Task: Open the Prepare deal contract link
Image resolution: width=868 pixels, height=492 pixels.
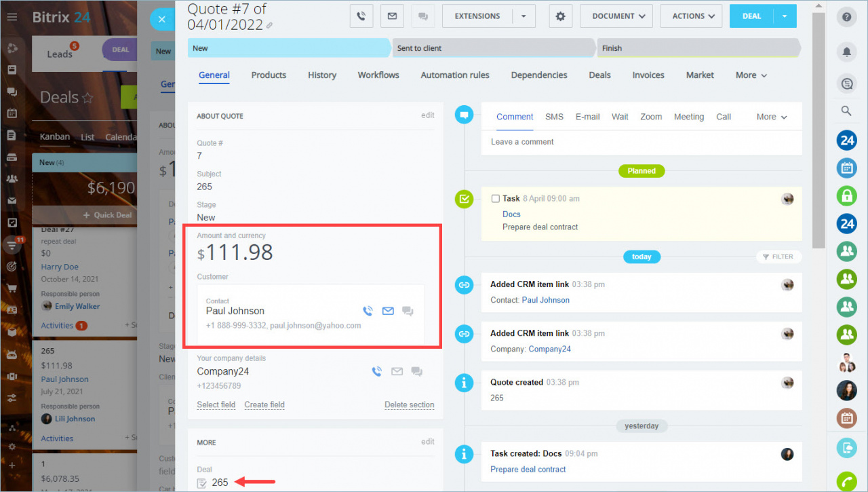Action: 528,470
